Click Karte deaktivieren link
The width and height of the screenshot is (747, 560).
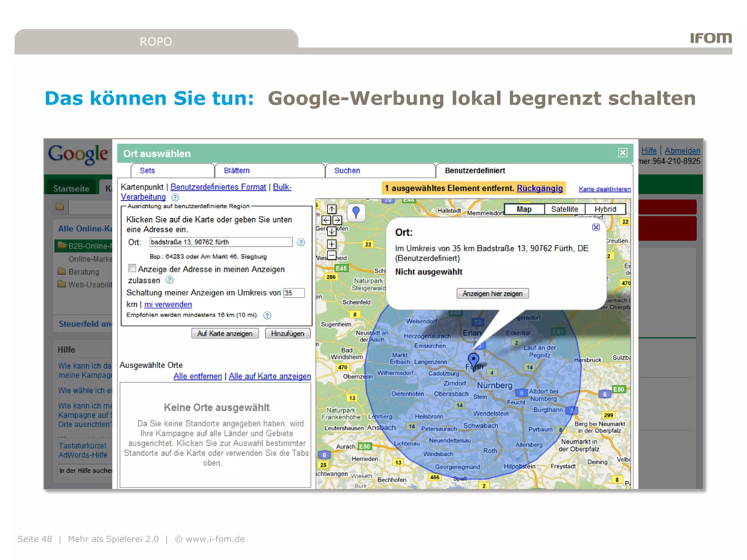(605, 189)
